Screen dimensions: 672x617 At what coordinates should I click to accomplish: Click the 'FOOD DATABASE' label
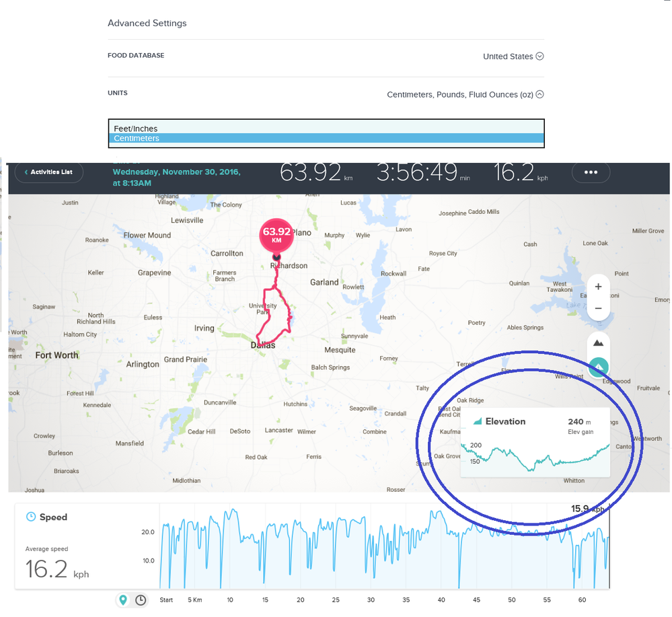[x=136, y=55]
